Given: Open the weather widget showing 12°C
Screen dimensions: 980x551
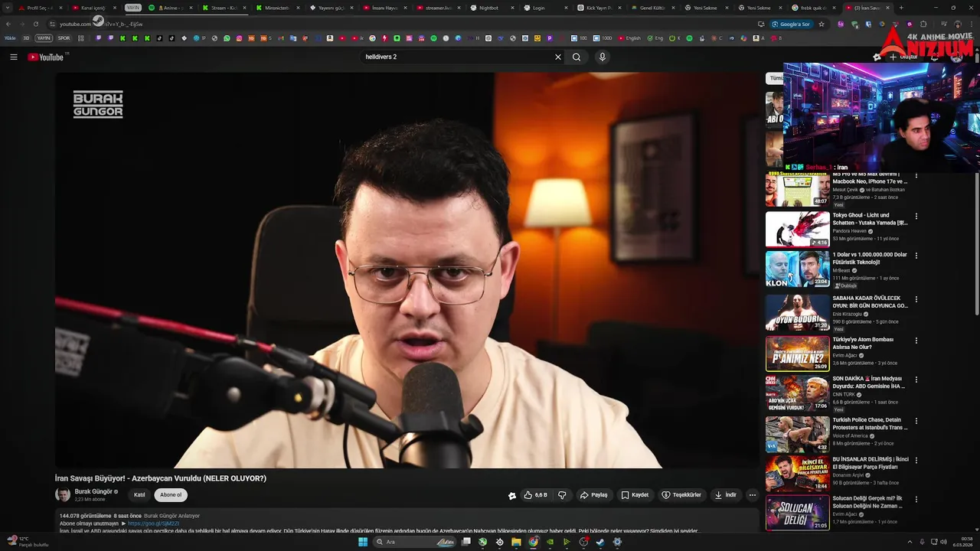Looking at the screenshot, I should [x=28, y=542].
